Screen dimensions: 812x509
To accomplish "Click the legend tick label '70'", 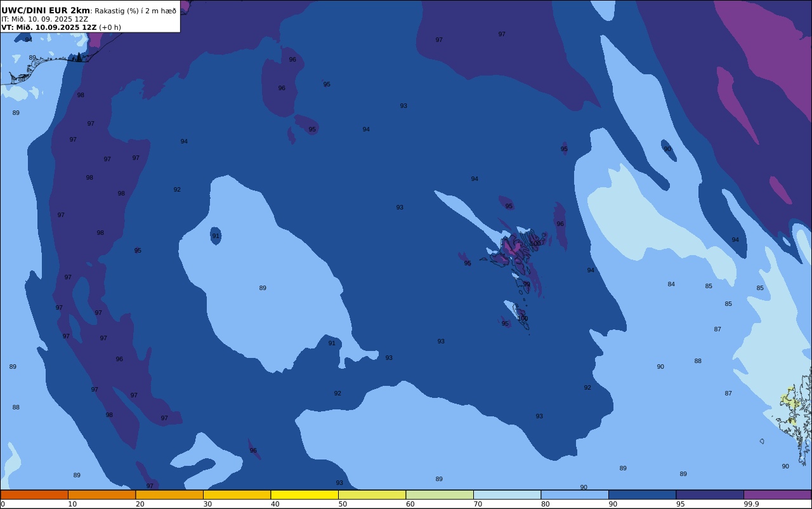I will 478,504.
